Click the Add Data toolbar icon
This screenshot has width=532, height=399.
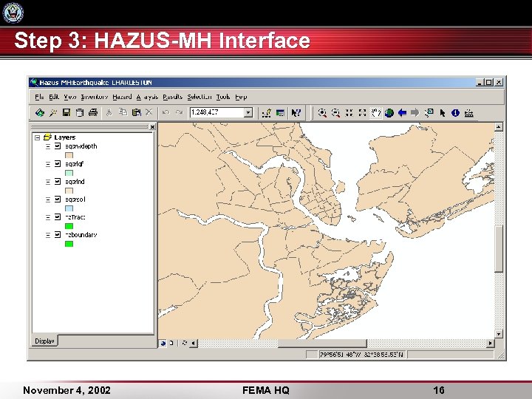coord(40,112)
